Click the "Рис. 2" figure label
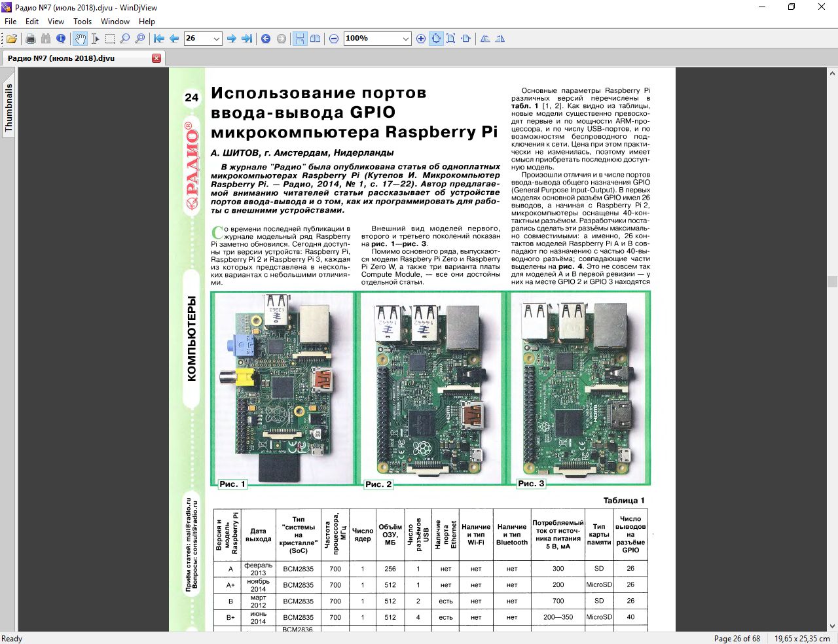This screenshot has height=644, width=838. click(x=378, y=484)
